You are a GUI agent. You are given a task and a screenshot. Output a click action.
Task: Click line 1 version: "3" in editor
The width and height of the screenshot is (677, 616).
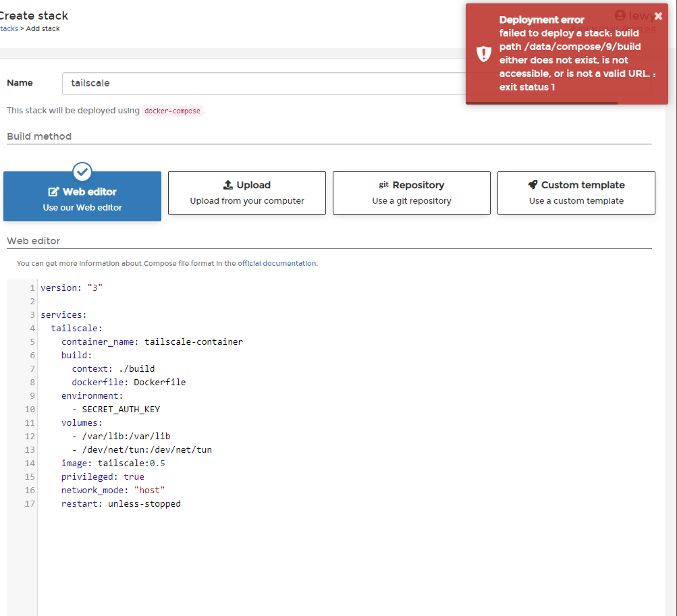72,288
